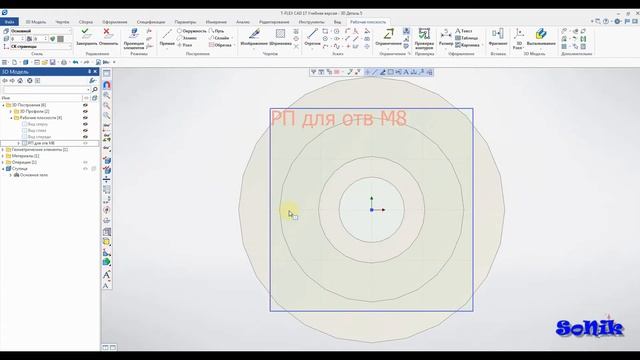Insert a Таблица table
The height and width of the screenshot is (360, 640).
[x=466, y=38]
